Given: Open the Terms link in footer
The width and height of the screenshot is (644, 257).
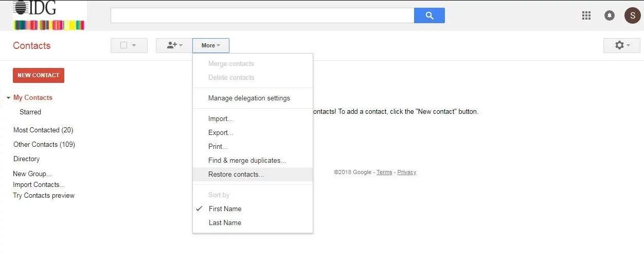Looking at the screenshot, I should pos(384,172).
